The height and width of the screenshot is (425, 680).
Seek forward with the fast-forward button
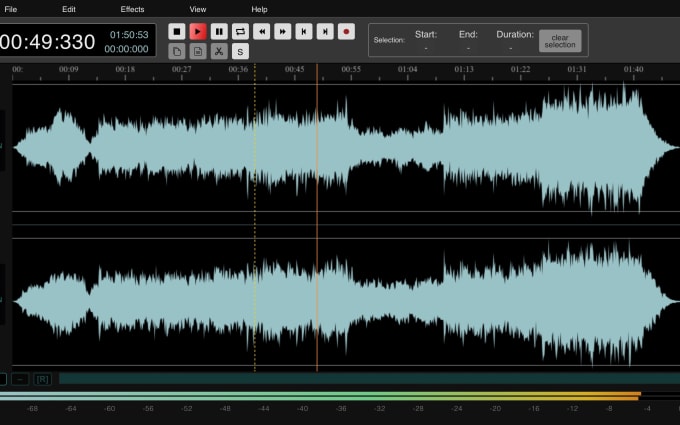(x=283, y=32)
